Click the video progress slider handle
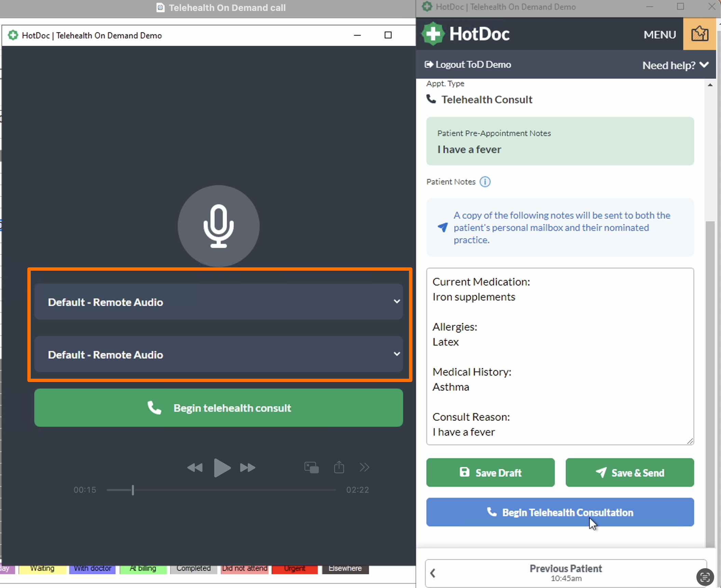Image resolution: width=721 pixels, height=588 pixels. pyautogui.click(x=133, y=490)
